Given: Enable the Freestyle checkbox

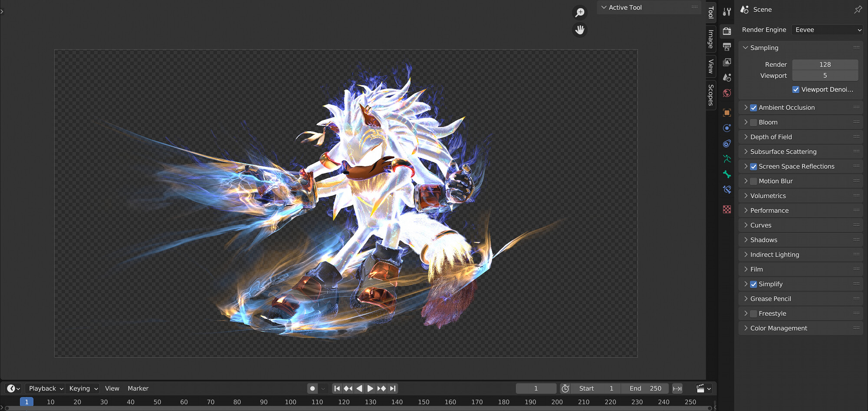Looking at the screenshot, I should point(753,314).
